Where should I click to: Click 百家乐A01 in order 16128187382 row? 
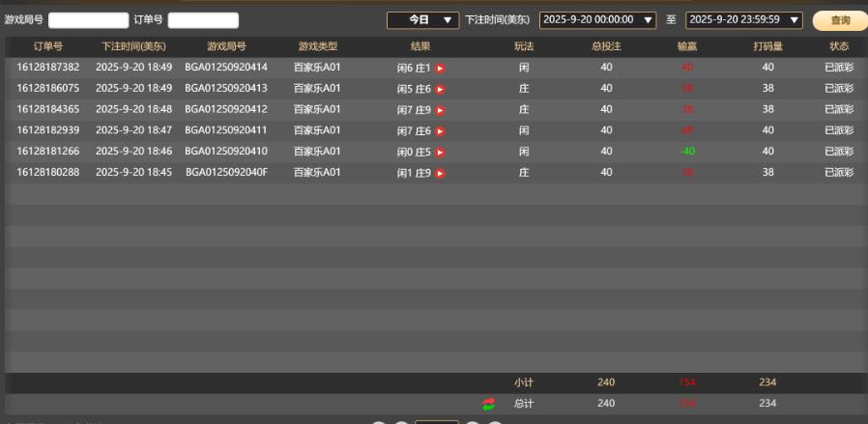(x=317, y=68)
